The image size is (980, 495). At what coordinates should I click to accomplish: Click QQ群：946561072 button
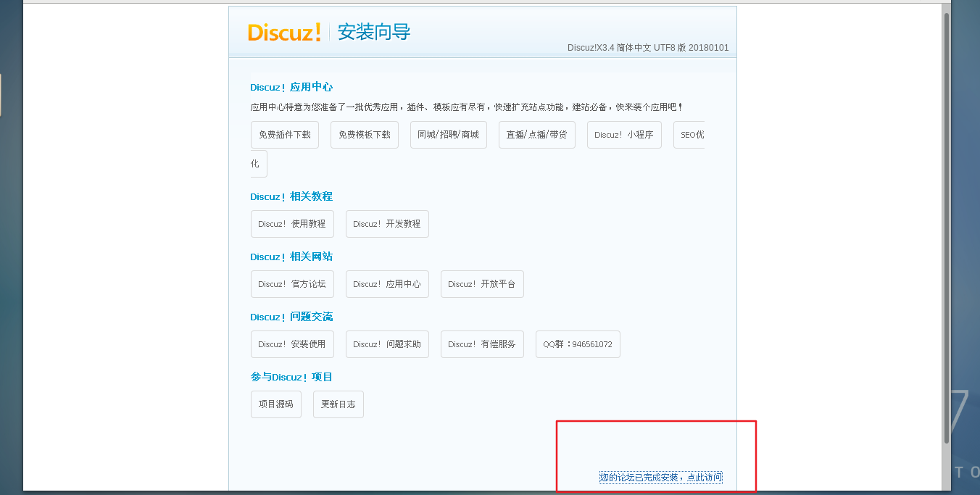[578, 344]
